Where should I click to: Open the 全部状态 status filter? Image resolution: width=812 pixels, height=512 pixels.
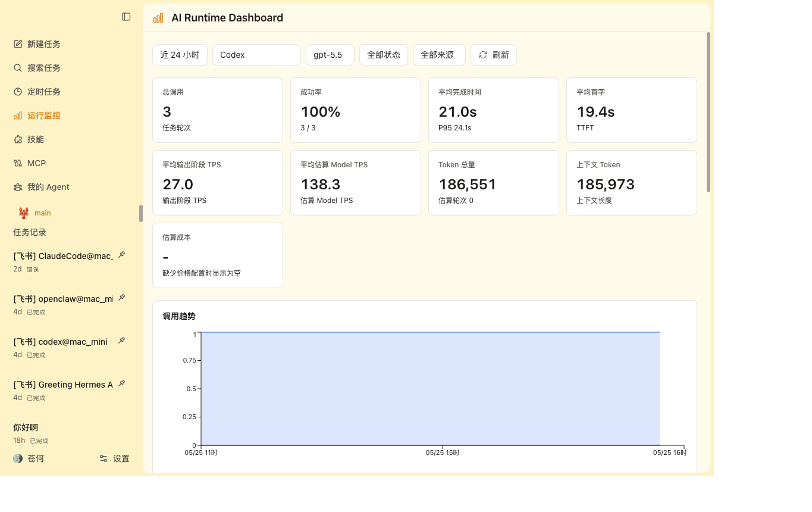[x=384, y=55]
